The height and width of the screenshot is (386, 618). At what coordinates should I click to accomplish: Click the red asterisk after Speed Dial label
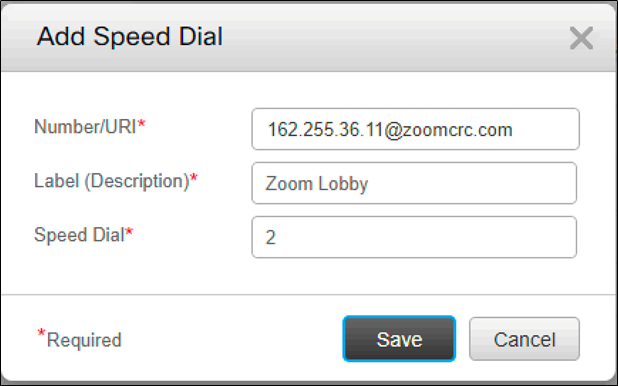coord(129,231)
